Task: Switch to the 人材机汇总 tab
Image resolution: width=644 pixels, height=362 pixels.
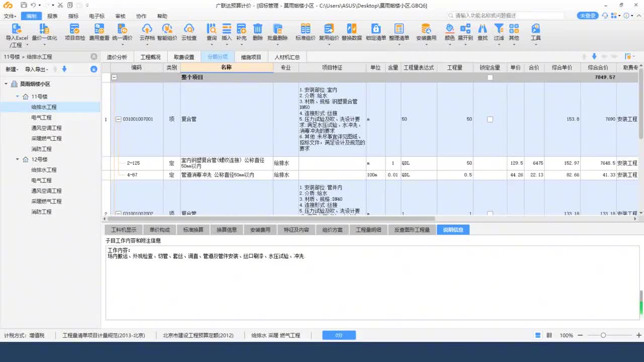Action: click(x=287, y=57)
